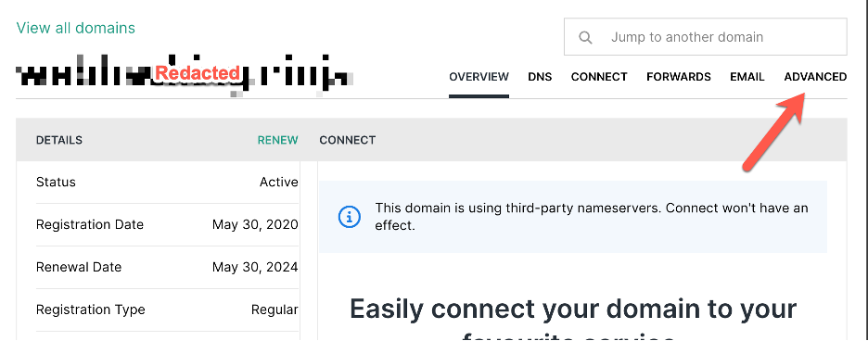Click the May 30, 2020 date value
The image size is (868, 341).
255,225
